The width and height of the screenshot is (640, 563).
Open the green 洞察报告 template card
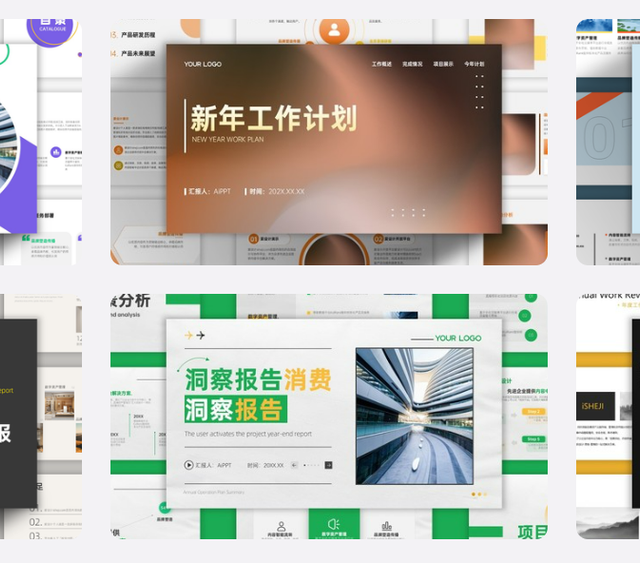[x=329, y=416]
